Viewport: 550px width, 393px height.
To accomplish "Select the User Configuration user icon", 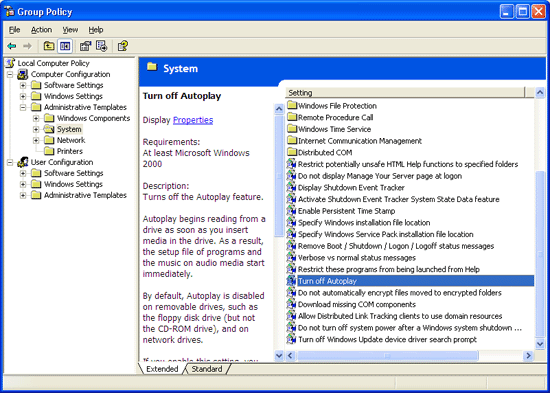I will [23, 162].
